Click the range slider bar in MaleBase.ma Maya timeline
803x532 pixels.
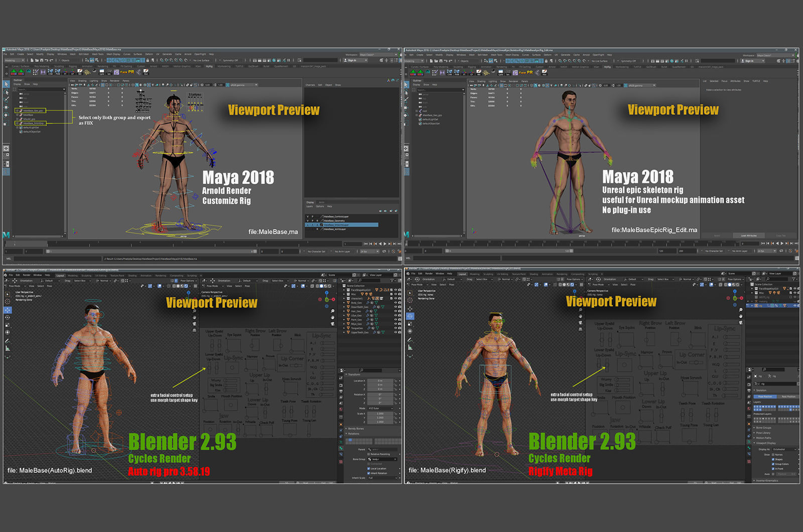(152, 251)
